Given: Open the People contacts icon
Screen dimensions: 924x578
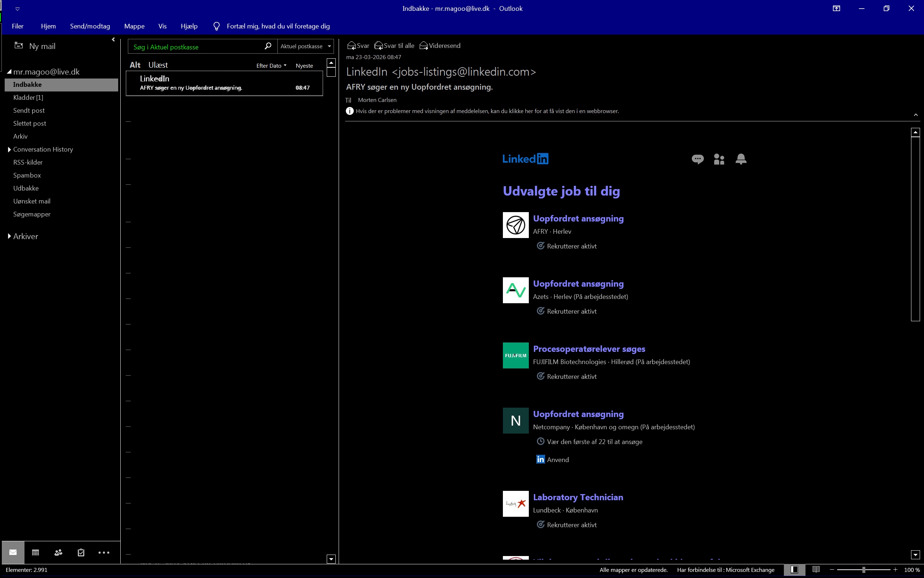Looking at the screenshot, I should pyautogui.click(x=58, y=552).
